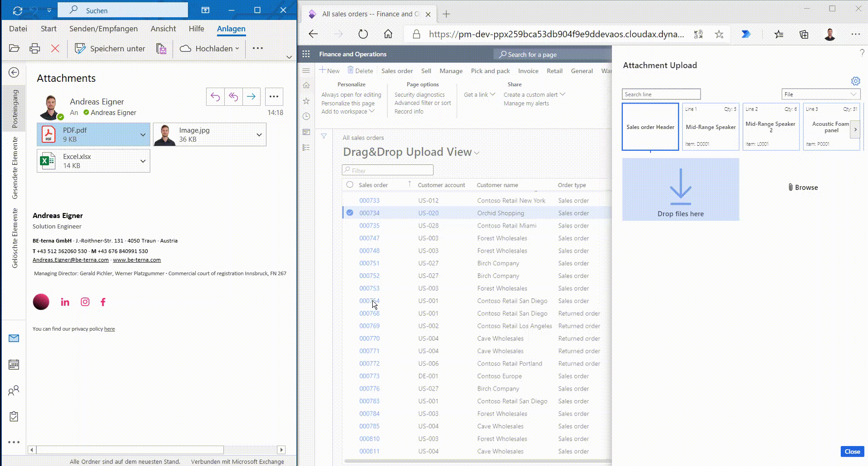Open sales order 000733 link
Image resolution: width=868 pixels, height=466 pixels.
tap(369, 200)
